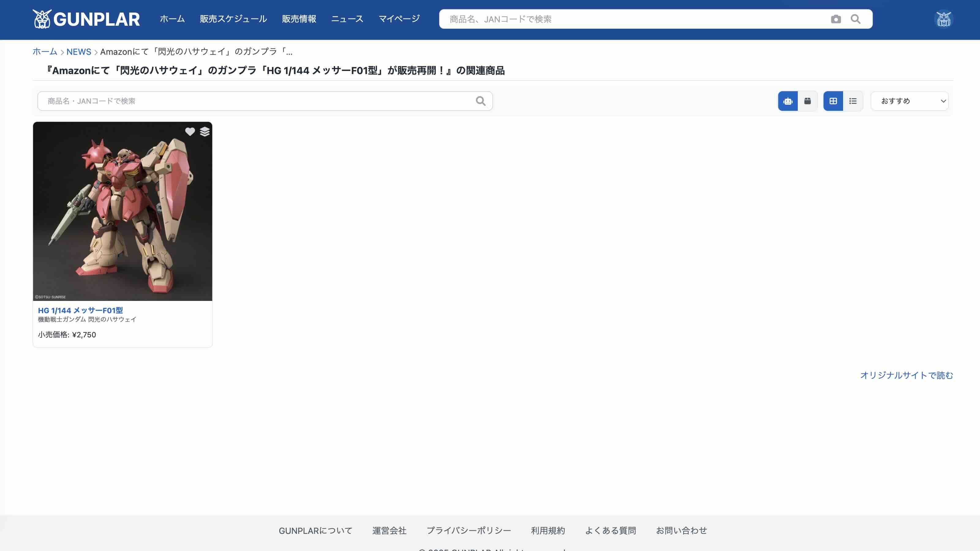Viewport: 980px width, 551px height.
Task: Click the header search magnifier icon
Action: (x=856, y=19)
